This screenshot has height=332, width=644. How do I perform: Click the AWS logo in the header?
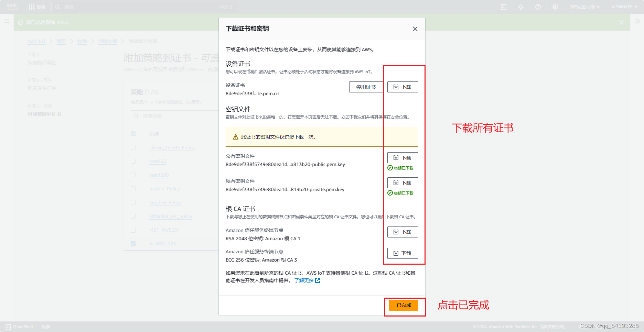pos(11,7)
